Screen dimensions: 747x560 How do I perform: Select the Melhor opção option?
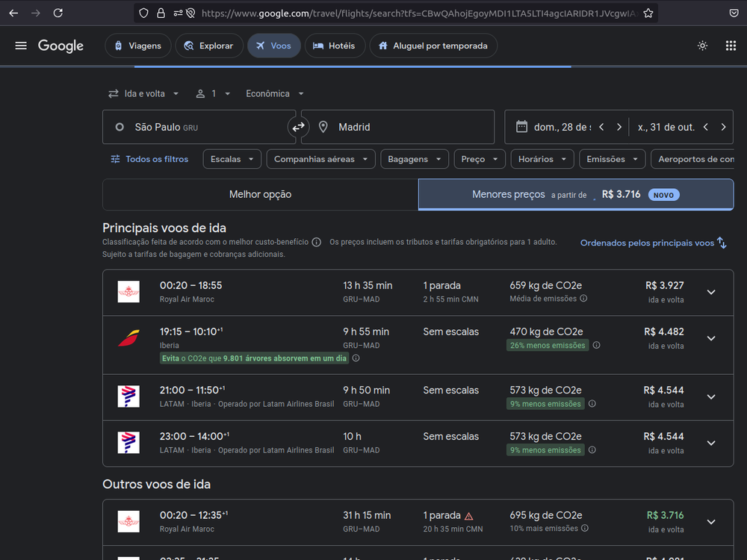tap(260, 194)
